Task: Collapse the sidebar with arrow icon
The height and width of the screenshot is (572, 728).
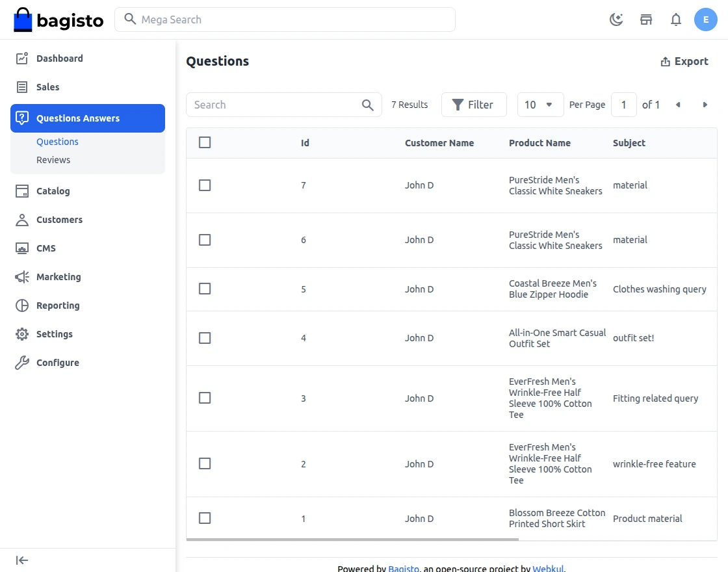Action: tap(22, 560)
